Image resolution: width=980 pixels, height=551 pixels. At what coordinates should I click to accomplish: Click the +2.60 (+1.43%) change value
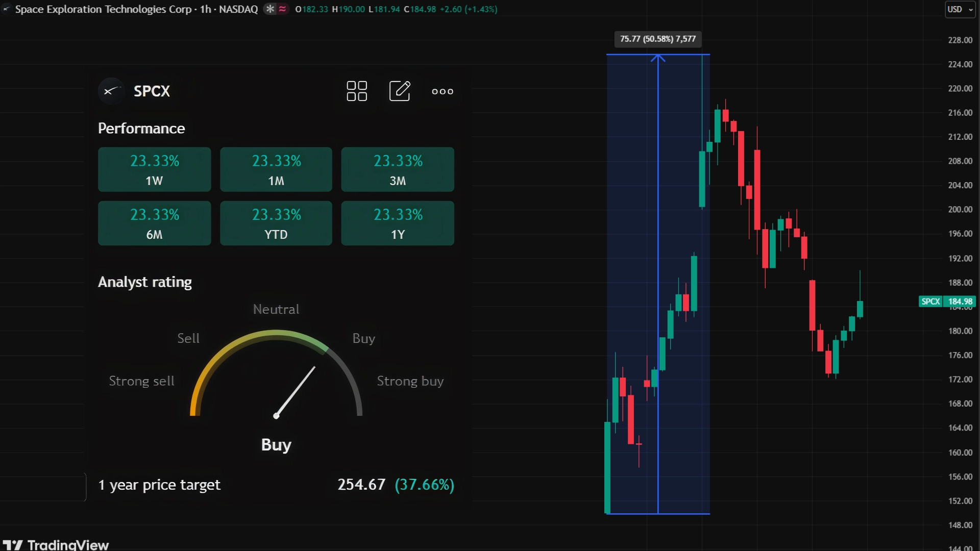[x=469, y=9]
